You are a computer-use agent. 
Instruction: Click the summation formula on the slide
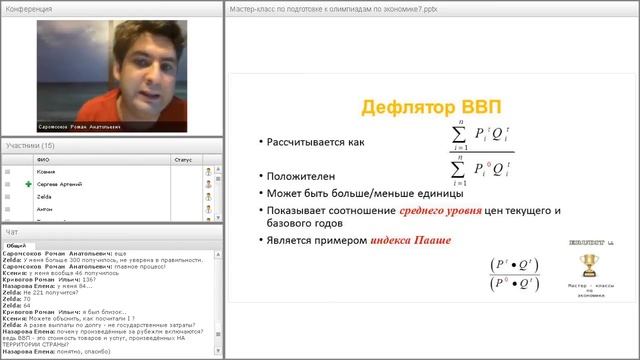pyautogui.click(x=482, y=153)
